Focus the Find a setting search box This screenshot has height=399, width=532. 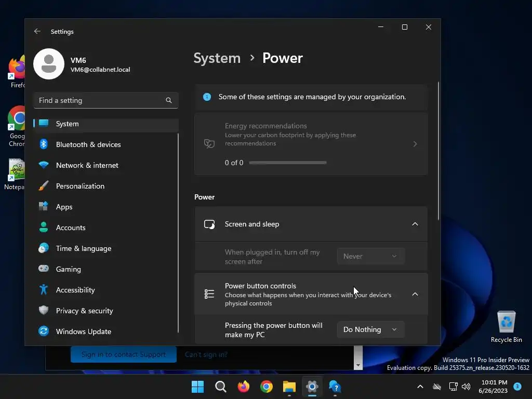[106, 100]
